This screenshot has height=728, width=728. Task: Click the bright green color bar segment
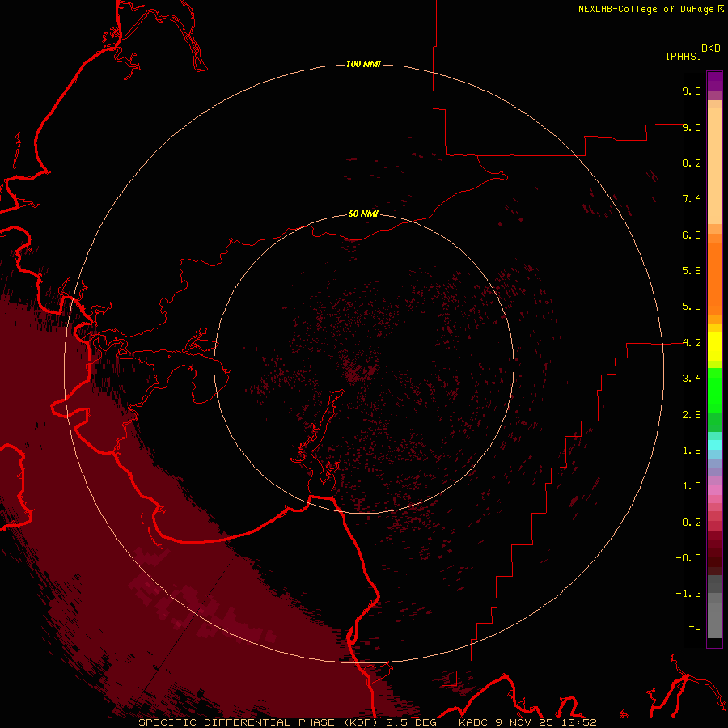(714, 390)
